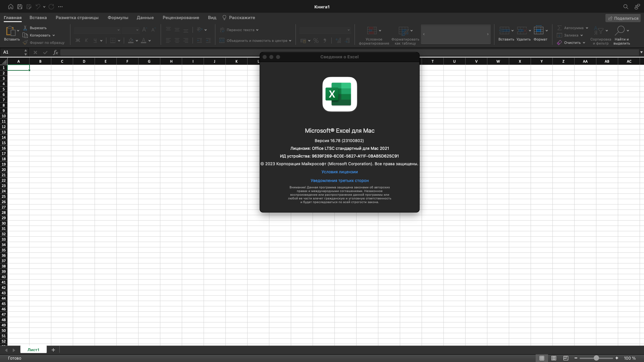Click the Insert Function fx icon
This screenshot has width=644, height=362.
[56, 52]
